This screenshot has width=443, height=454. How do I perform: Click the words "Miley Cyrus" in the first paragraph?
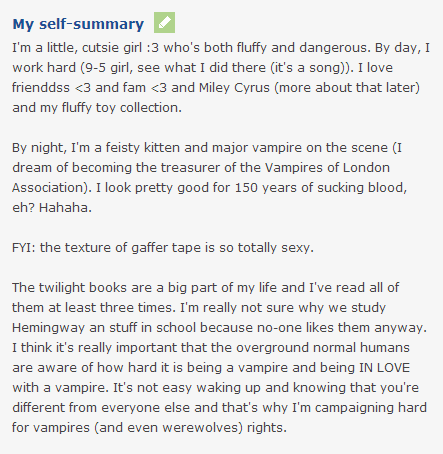pos(234,88)
